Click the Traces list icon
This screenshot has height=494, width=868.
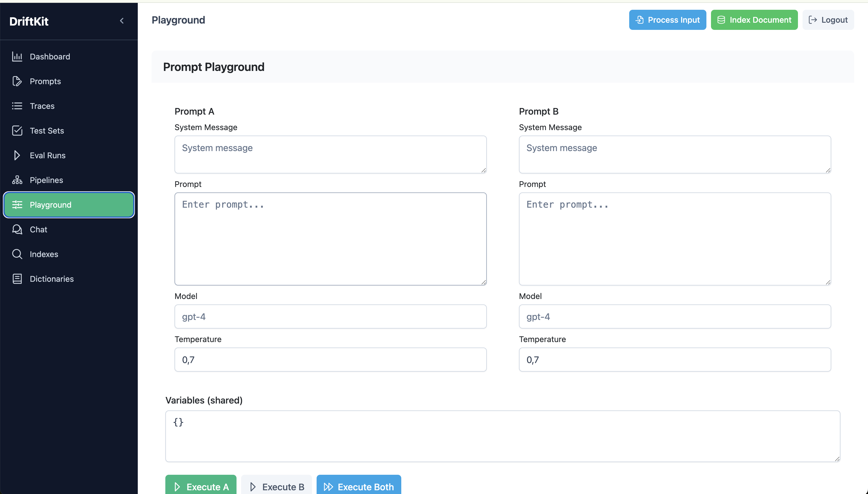tap(17, 106)
